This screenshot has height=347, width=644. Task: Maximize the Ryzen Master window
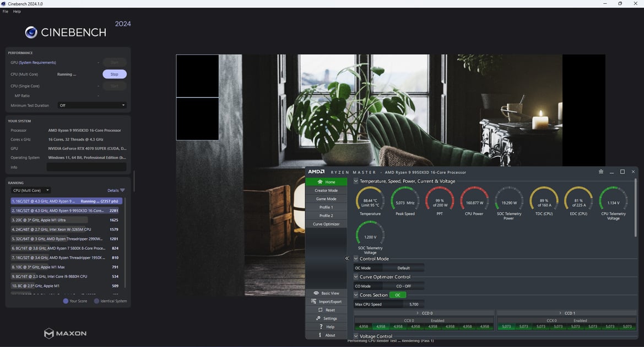tap(622, 172)
